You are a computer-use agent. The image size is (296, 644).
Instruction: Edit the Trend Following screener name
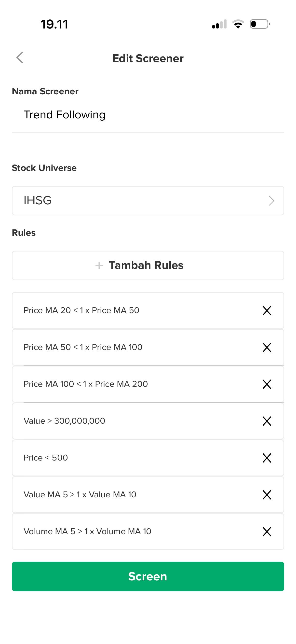65,115
